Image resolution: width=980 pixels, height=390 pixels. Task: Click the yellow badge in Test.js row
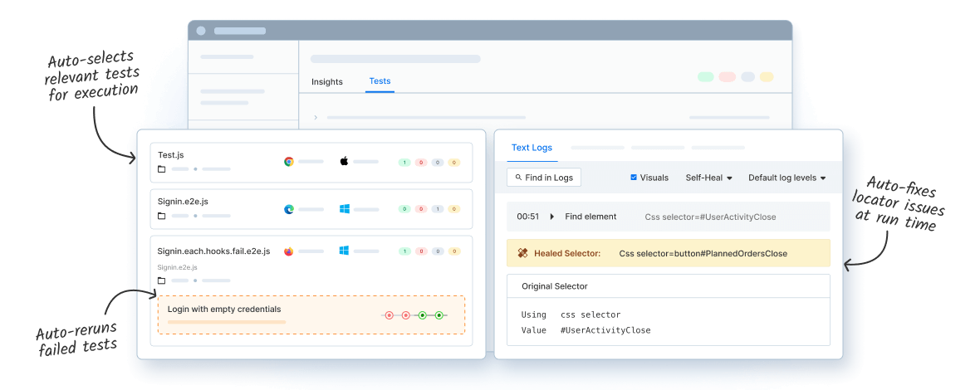454,163
